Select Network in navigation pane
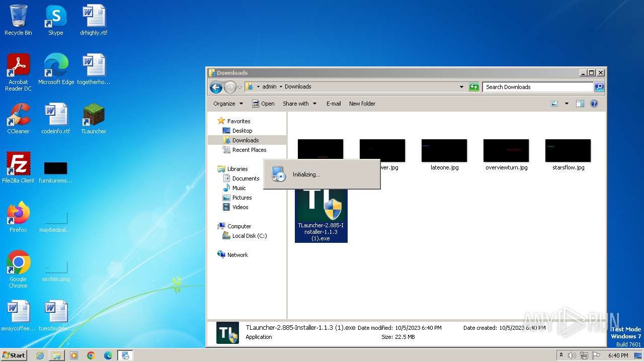Image resolution: width=644 pixels, height=362 pixels. coord(237,255)
